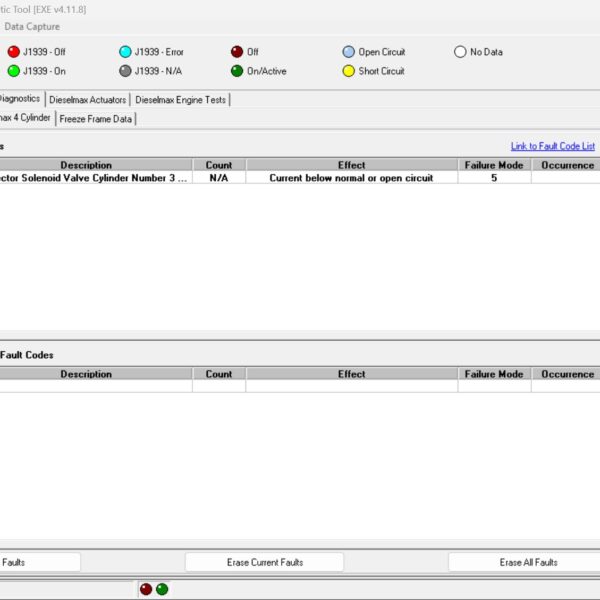Select the Freeze Frame Data tab
The height and width of the screenshot is (600, 600).
click(x=96, y=119)
